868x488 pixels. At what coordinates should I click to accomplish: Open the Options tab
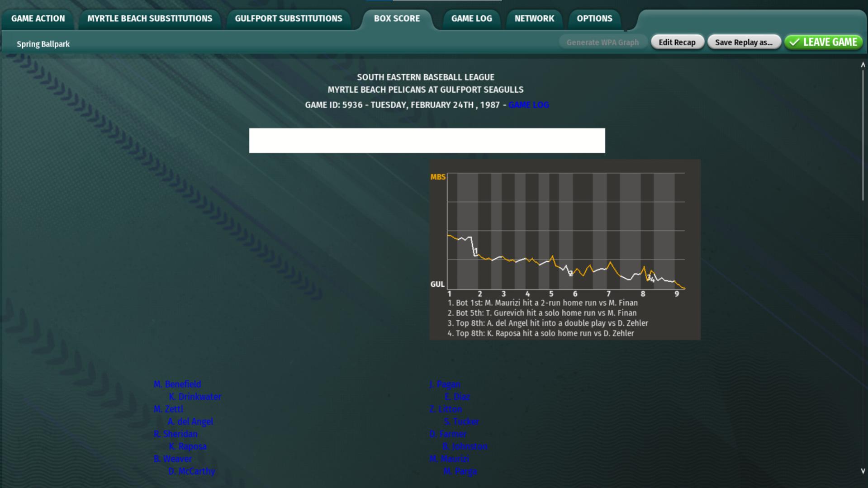click(594, 19)
